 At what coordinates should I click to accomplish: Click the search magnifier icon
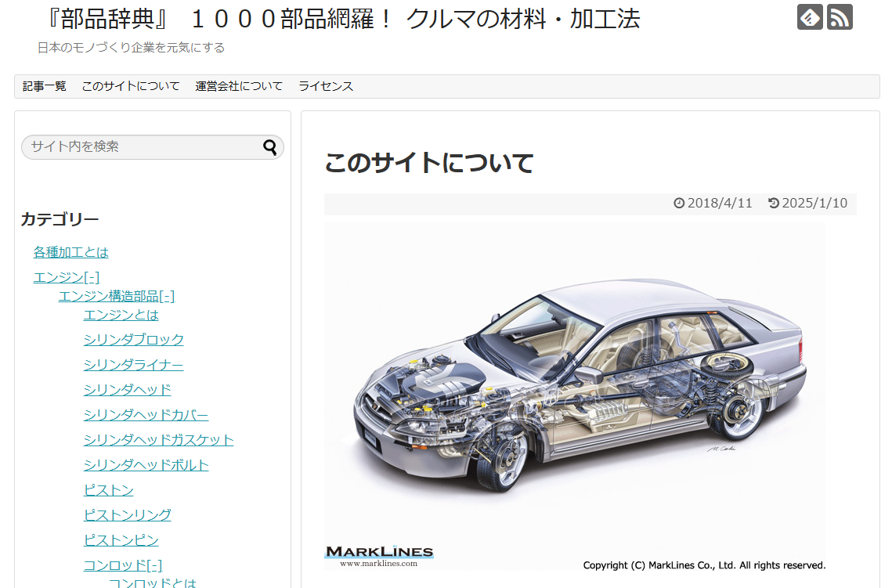[x=270, y=147]
